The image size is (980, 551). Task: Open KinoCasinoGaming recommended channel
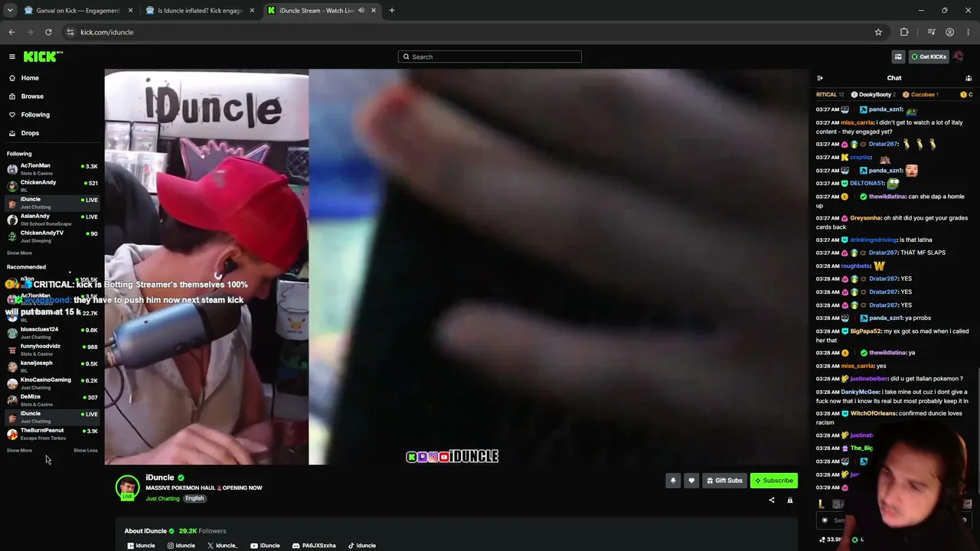pyautogui.click(x=52, y=383)
